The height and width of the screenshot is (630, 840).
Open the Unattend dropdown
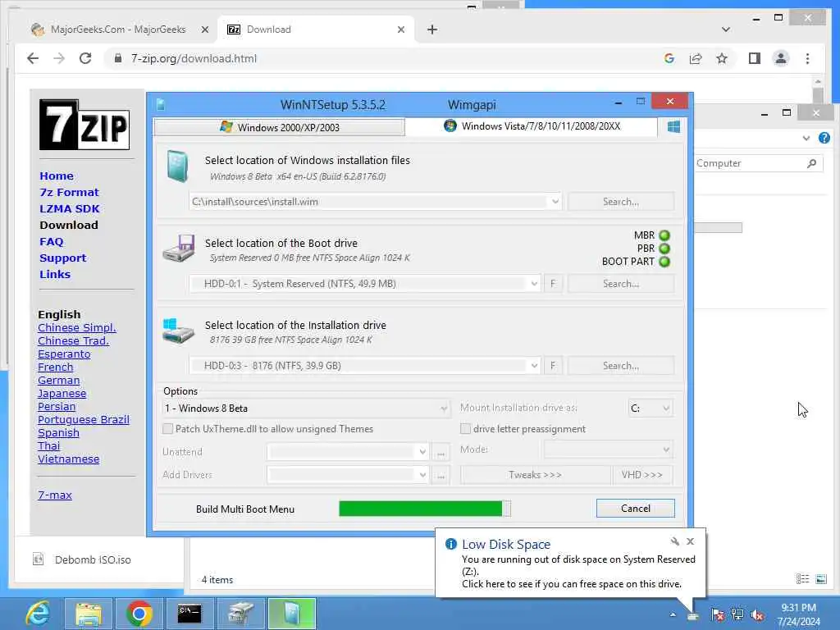coord(348,452)
